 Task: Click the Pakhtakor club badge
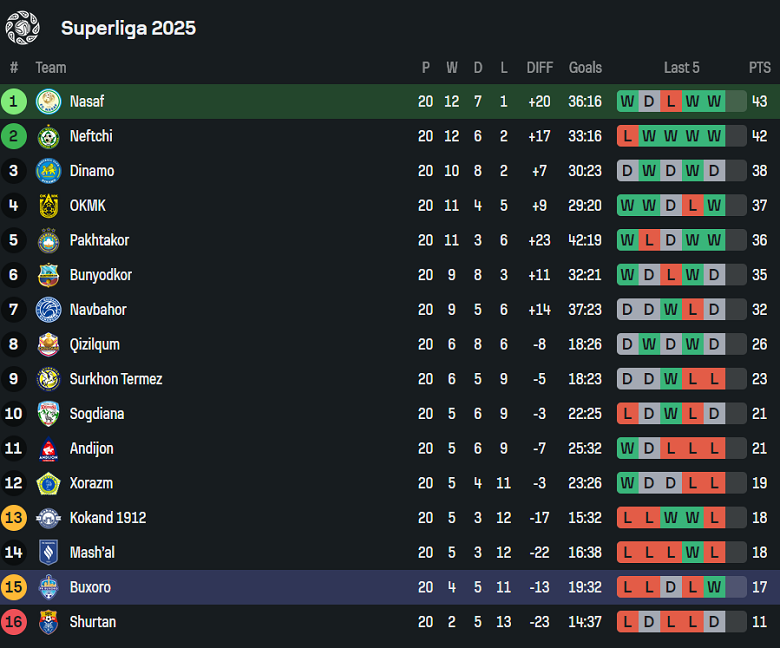pyautogui.click(x=48, y=241)
